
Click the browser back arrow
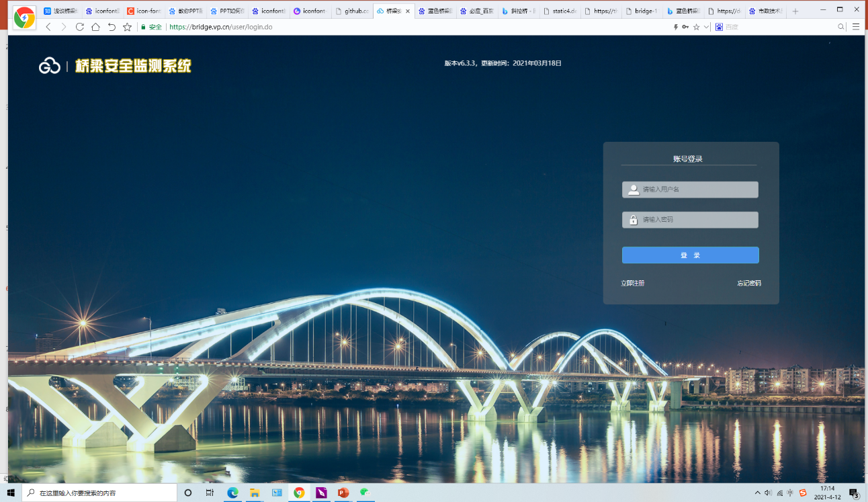pyautogui.click(x=48, y=27)
